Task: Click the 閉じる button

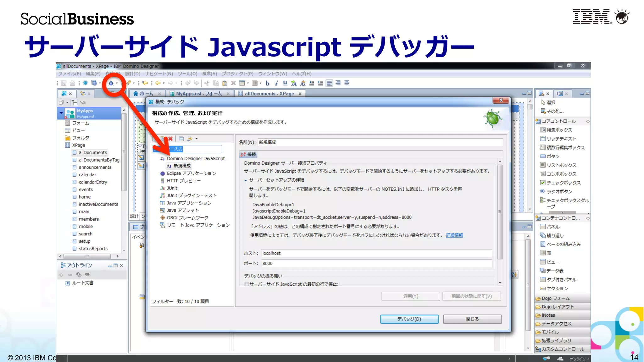Action: pyautogui.click(x=472, y=319)
